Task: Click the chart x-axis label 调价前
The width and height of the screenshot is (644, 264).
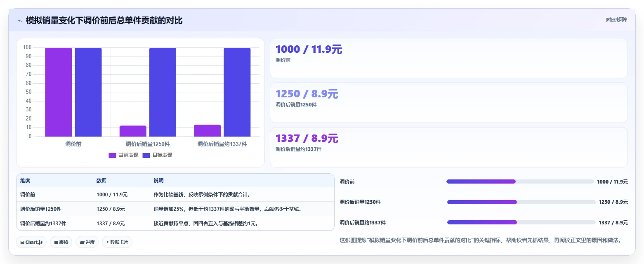Action: pyautogui.click(x=73, y=144)
